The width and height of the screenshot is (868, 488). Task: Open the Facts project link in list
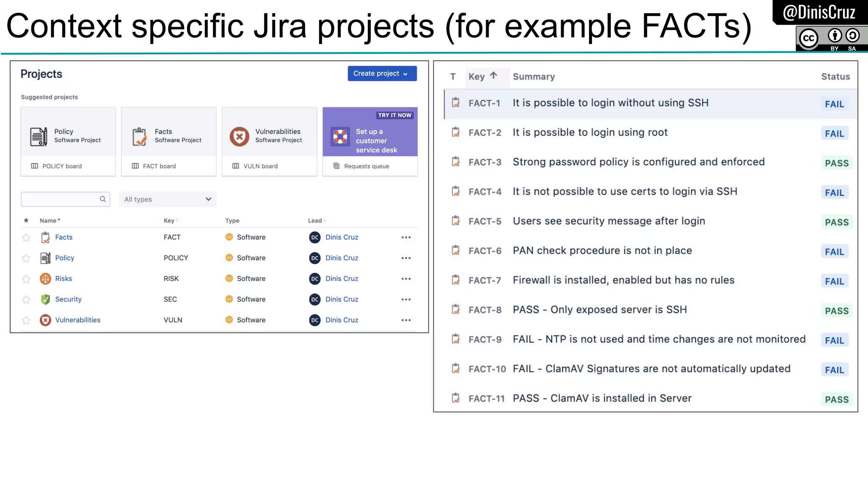click(64, 237)
